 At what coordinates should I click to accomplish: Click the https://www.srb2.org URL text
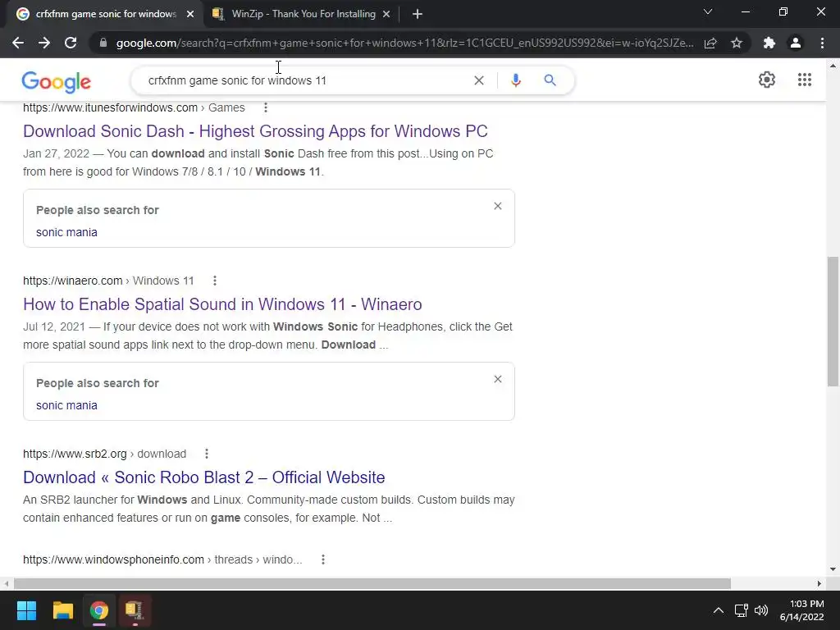pos(75,454)
